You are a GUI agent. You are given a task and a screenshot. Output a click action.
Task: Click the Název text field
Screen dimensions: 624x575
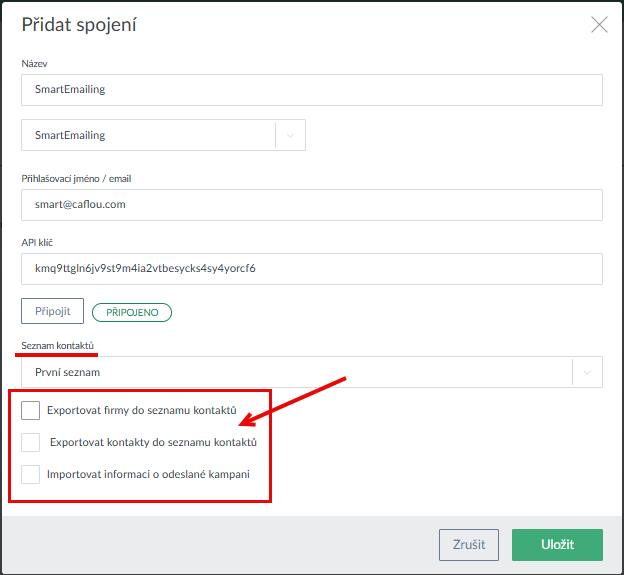(x=311, y=90)
